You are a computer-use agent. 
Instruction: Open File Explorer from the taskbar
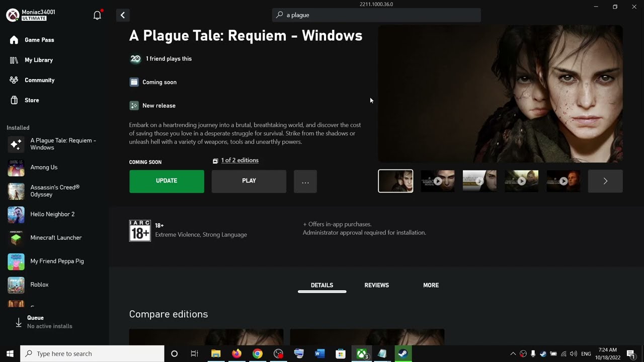point(216,353)
